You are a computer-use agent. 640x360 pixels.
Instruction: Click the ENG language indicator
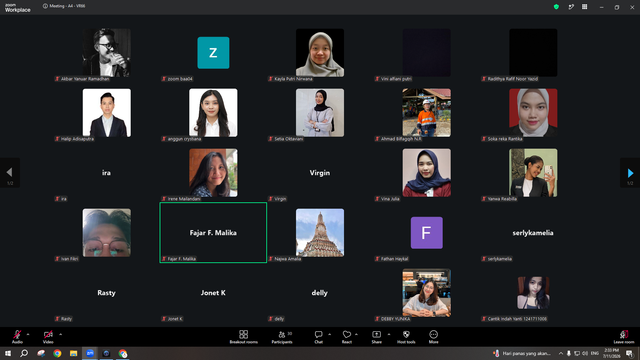tap(595, 353)
